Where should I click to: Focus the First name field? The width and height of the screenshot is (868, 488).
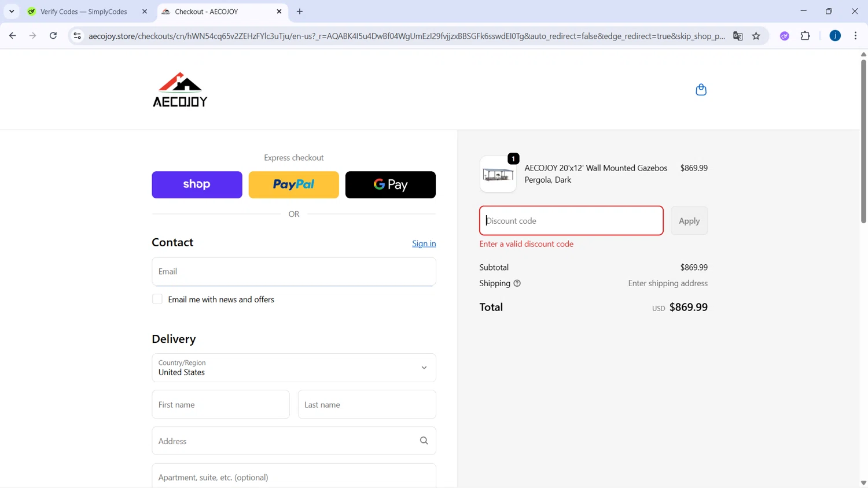click(x=220, y=405)
